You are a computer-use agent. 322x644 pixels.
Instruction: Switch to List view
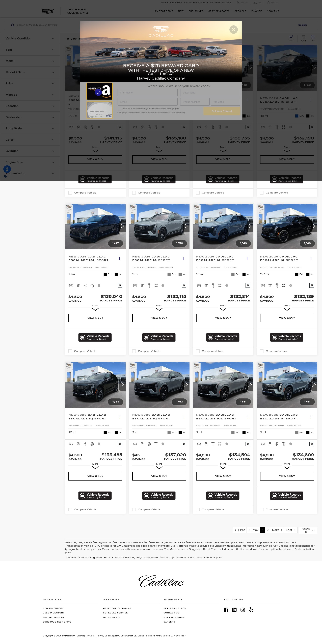[312, 38]
